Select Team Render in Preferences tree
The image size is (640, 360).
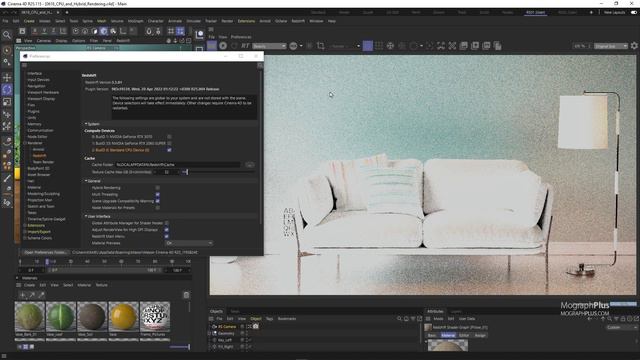[43, 162]
